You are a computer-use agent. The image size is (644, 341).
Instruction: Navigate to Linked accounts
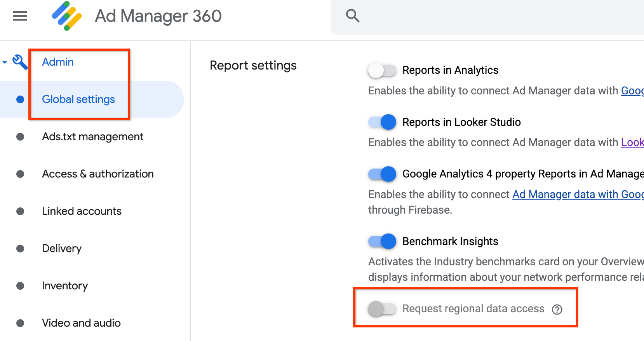tap(82, 211)
